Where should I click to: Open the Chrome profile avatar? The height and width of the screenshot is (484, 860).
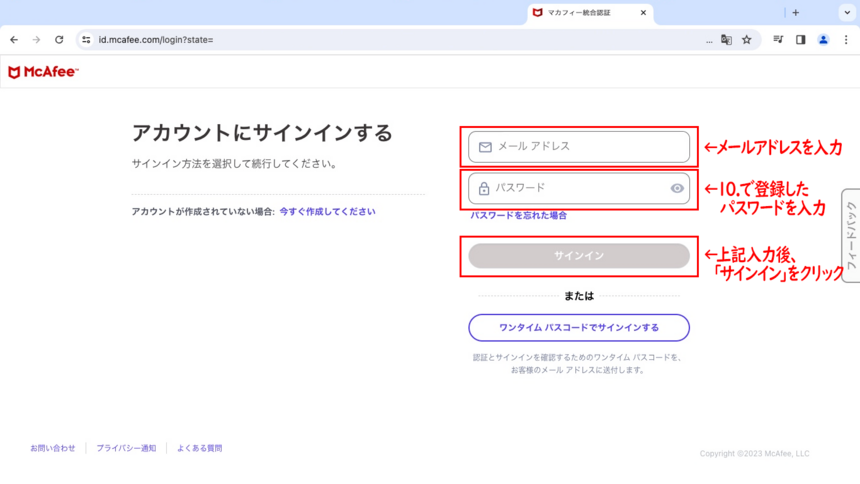tap(823, 40)
